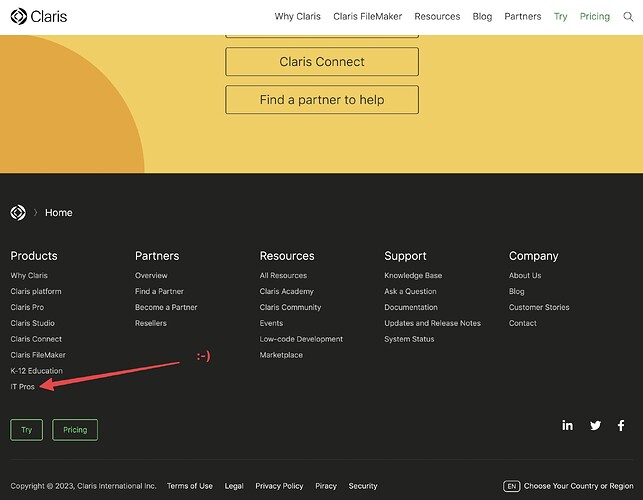Open Contact footer link
643x500 pixels.
pos(522,323)
